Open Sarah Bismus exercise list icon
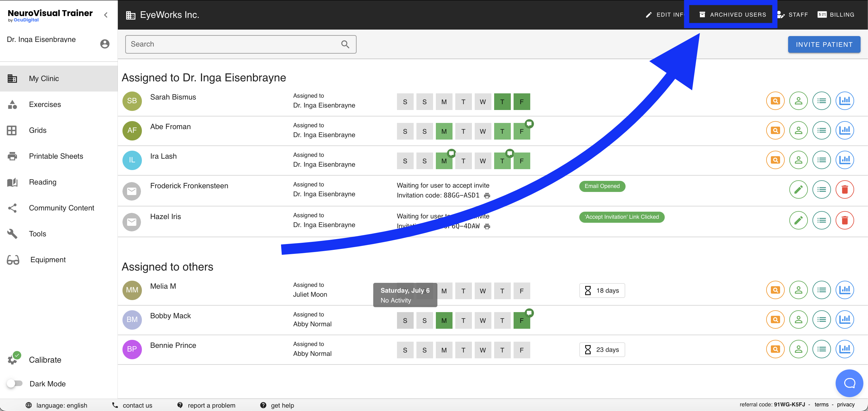The image size is (868, 411). [x=821, y=101]
